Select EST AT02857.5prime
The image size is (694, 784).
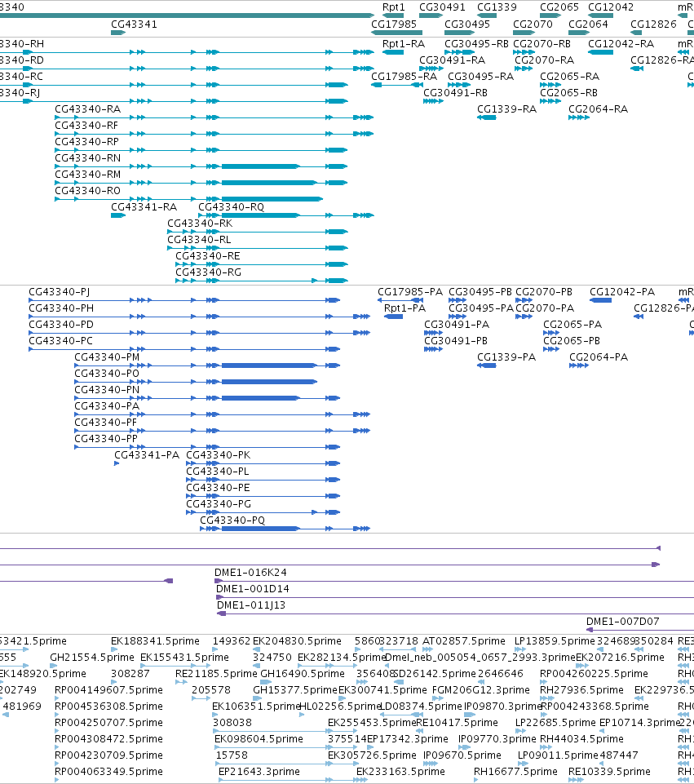(x=464, y=641)
